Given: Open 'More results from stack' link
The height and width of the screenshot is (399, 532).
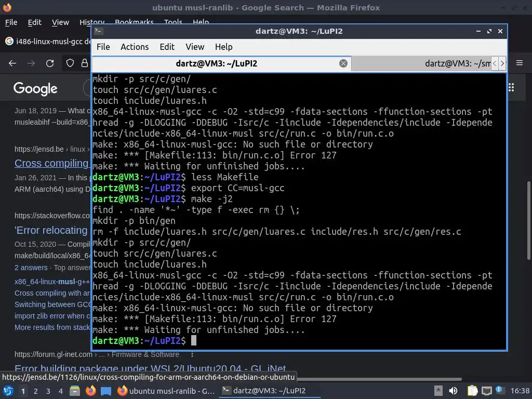Looking at the screenshot, I should click(52, 327).
